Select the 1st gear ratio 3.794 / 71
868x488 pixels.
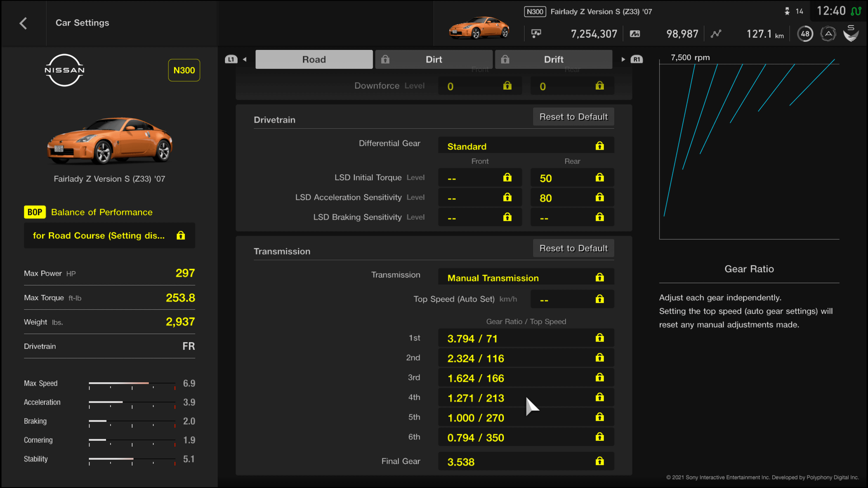pos(526,338)
